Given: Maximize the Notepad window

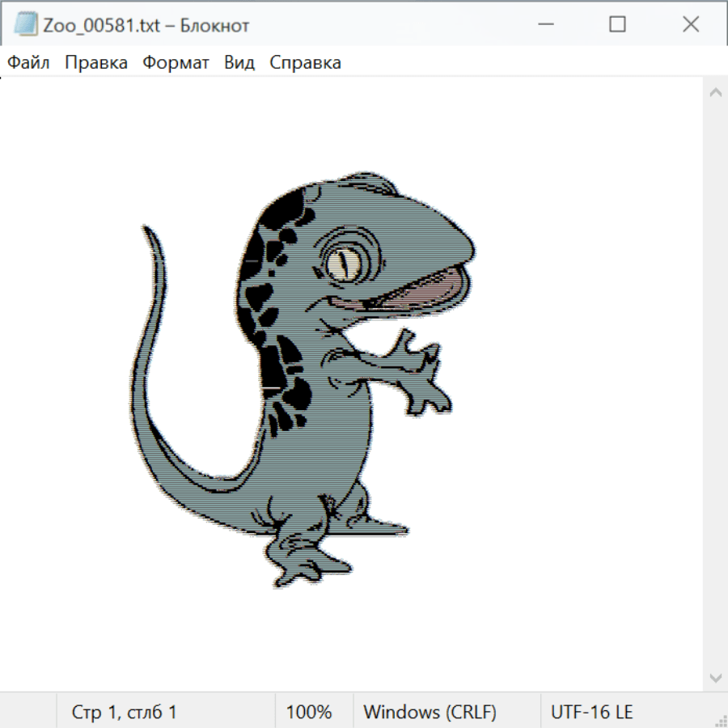Looking at the screenshot, I should point(617,24).
